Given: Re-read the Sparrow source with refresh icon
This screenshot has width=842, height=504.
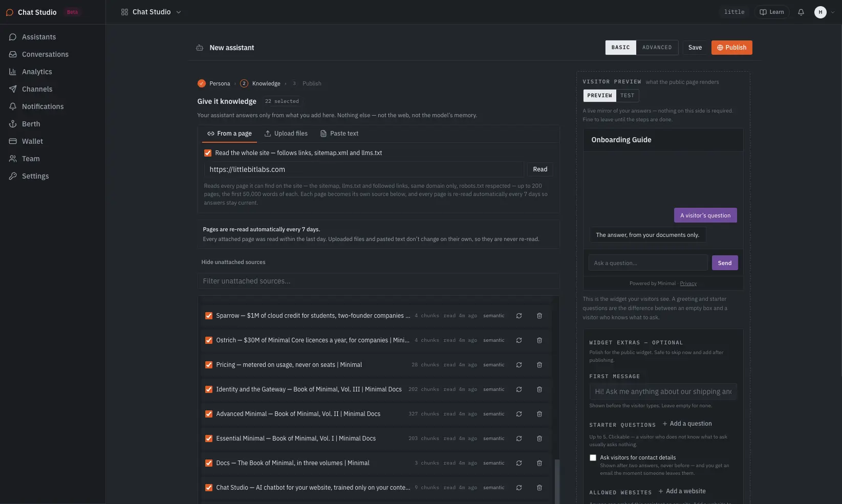Looking at the screenshot, I should point(519,316).
